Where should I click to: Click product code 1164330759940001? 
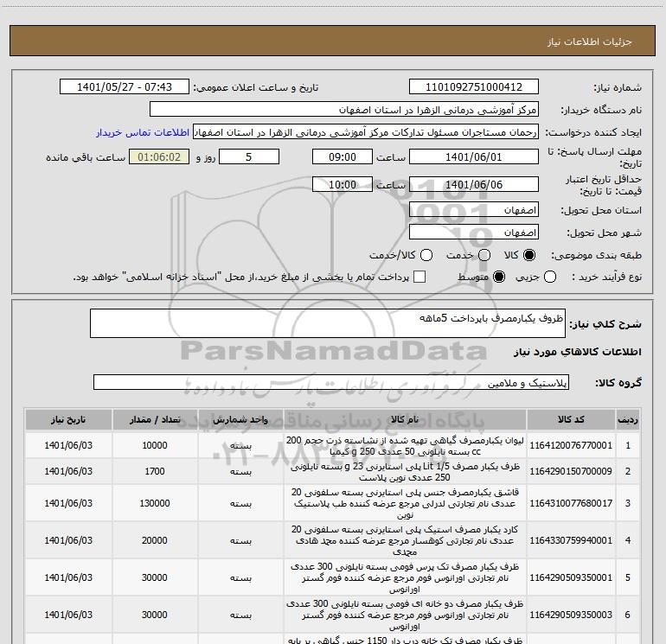tap(571, 540)
